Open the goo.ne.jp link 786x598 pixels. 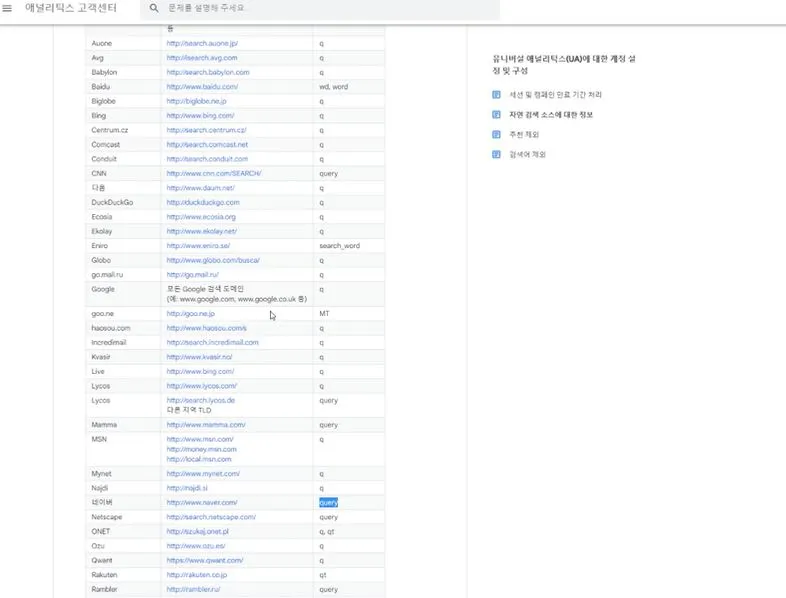[190, 314]
